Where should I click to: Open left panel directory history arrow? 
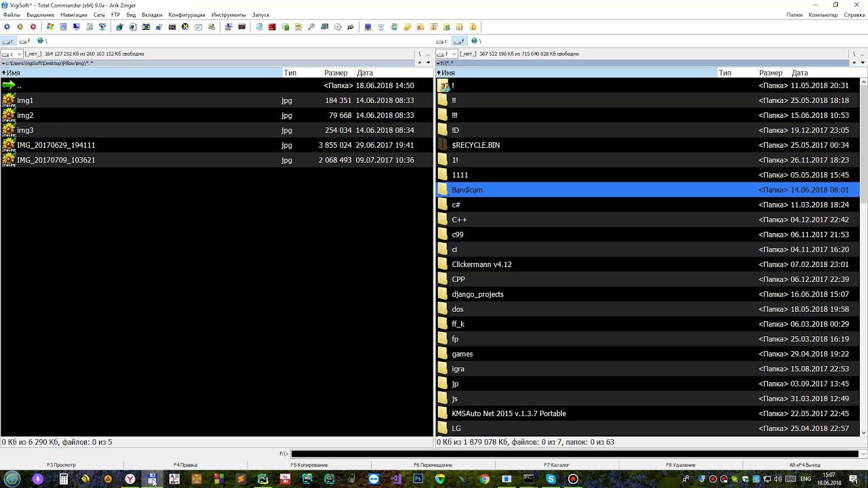click(428, 63)
